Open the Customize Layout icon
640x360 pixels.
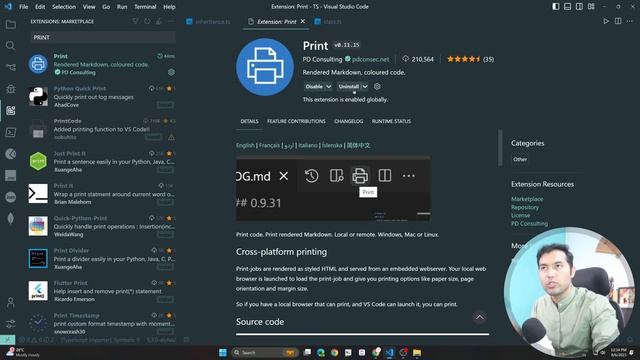(x=591, y=7)
